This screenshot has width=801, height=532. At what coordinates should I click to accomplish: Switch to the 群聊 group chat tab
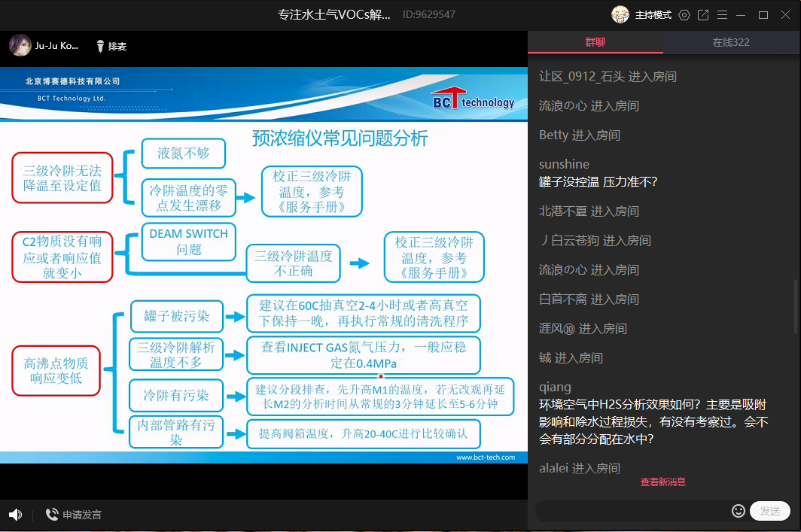595,42
